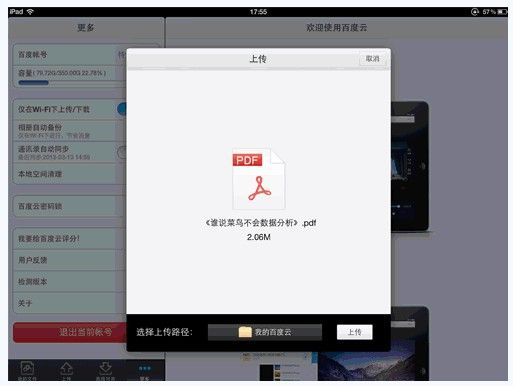Open the upload tab icon in bottom bar
The width and height of the screenshot is (513, 386).
pos(66,370)
